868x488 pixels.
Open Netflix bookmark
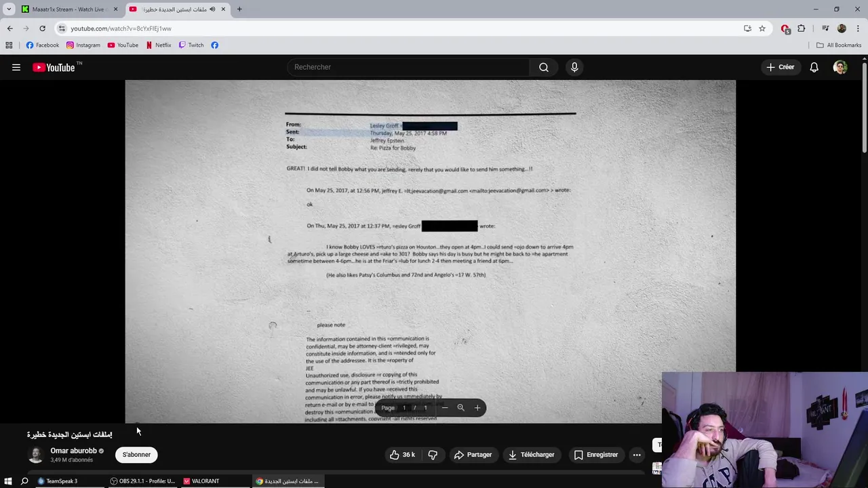(159, 45)
